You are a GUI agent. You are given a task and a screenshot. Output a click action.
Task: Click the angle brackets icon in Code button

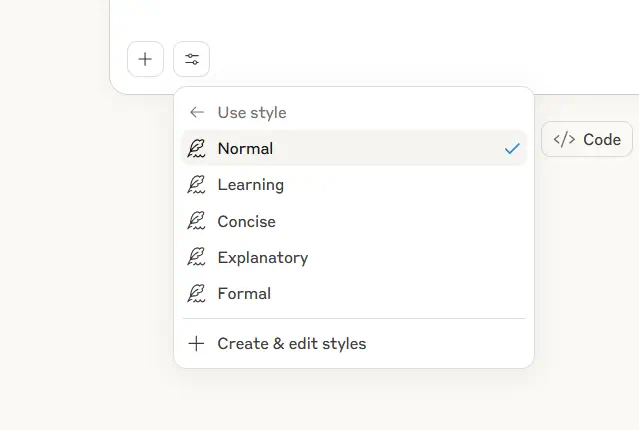click(x=564, y=140)
